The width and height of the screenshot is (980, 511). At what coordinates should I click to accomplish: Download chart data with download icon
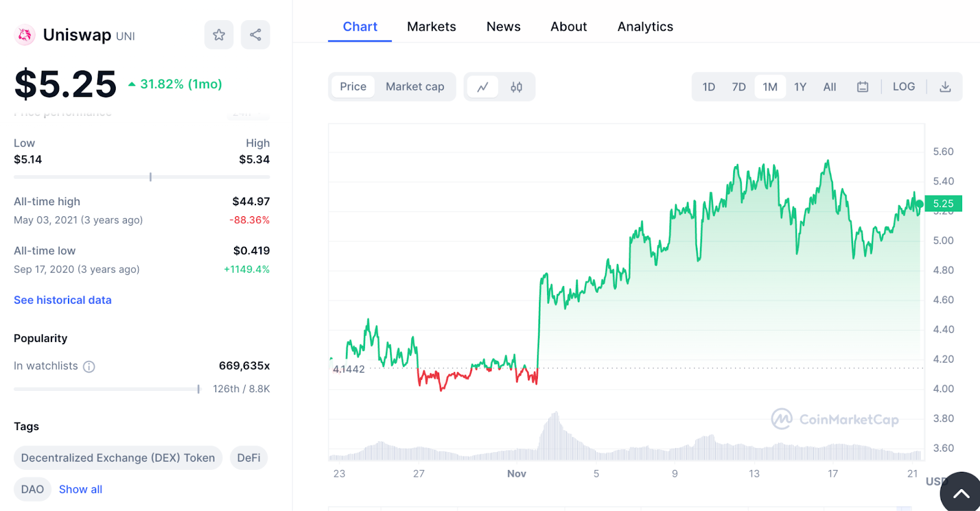point(945,87)
